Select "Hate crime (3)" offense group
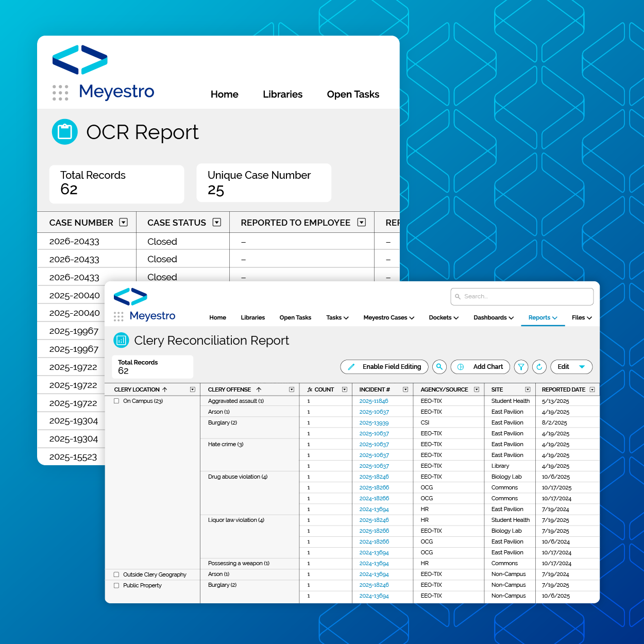 pos(226,444)
